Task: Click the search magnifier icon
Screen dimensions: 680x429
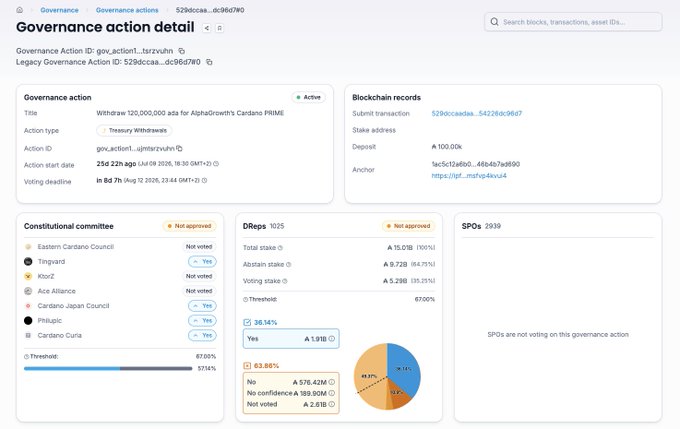Action: tap(494, 22)
